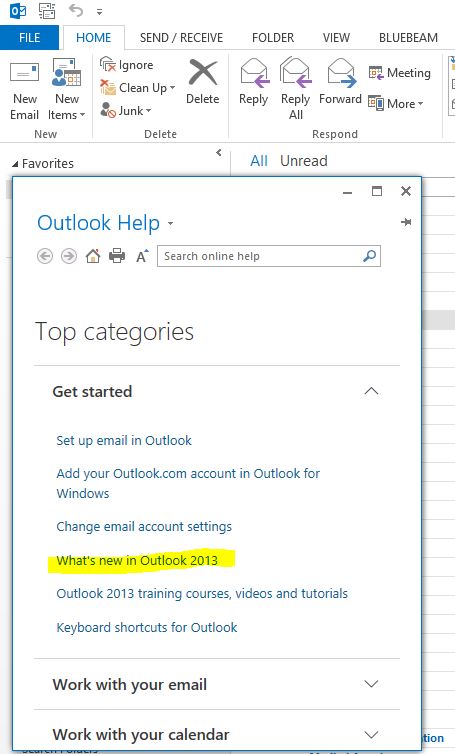455x754 pixels.
Task: Show only Unread messages filter
Action: 303,161
